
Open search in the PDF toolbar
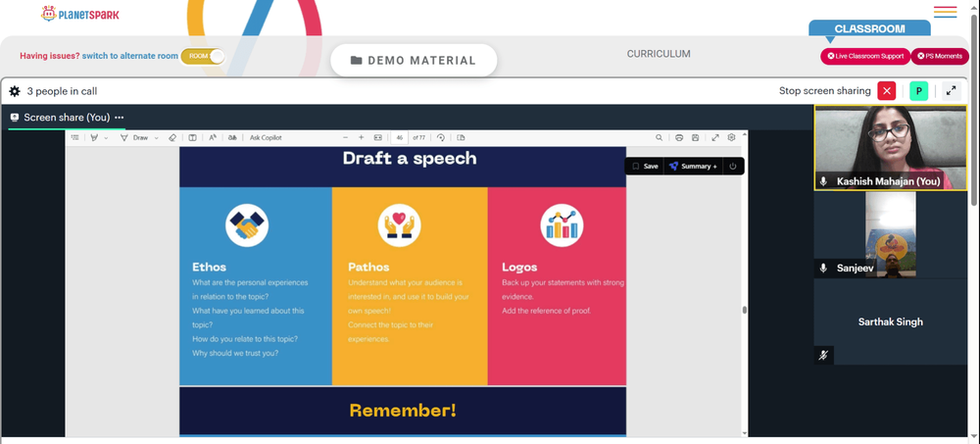coord(659,137)
